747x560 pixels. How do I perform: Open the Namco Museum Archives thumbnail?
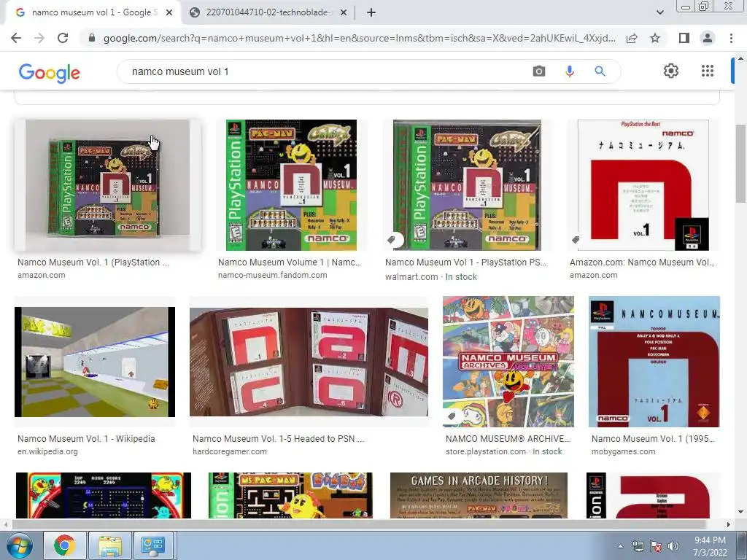tap(508, 362)
